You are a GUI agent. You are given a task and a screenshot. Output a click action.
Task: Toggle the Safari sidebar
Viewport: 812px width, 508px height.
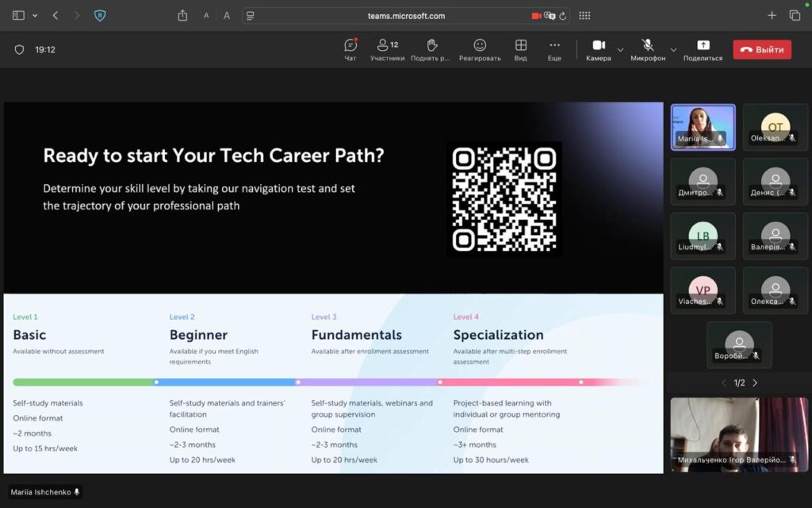point(19,16)
